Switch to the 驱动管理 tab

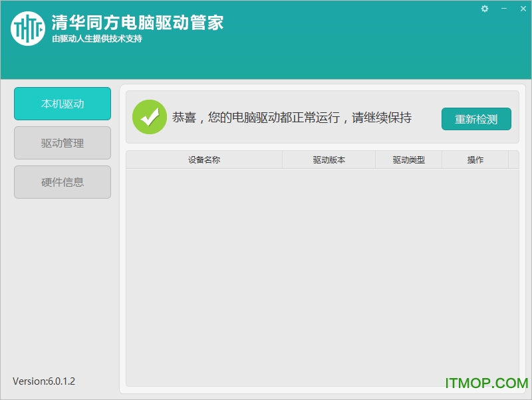(x=63, y=143)
